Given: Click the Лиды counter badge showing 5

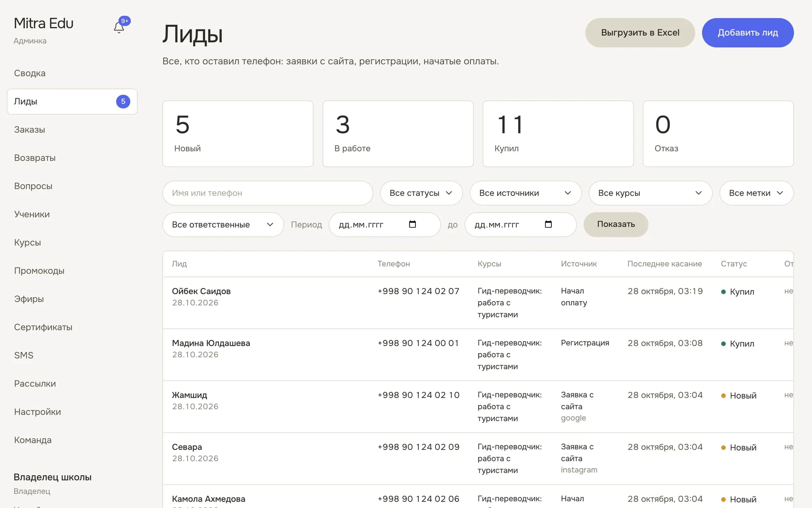Looking at the screenshot, I should (x=123, y=102).
